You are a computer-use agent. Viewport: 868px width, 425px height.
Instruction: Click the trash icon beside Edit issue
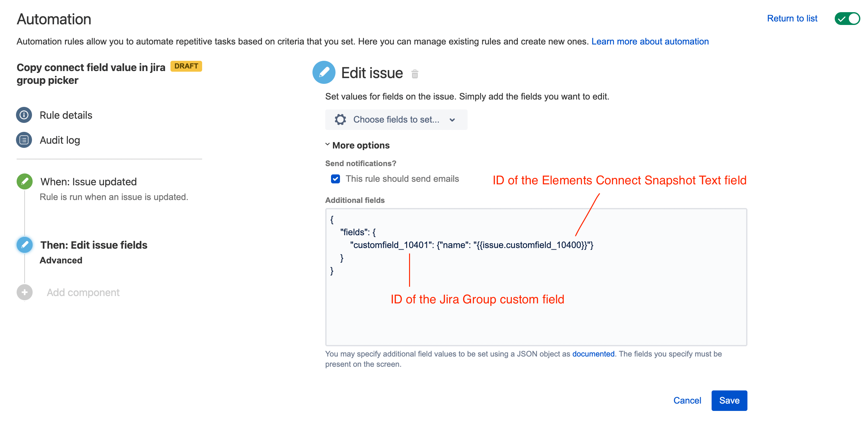pyautogui.click(x=414, y=74)
